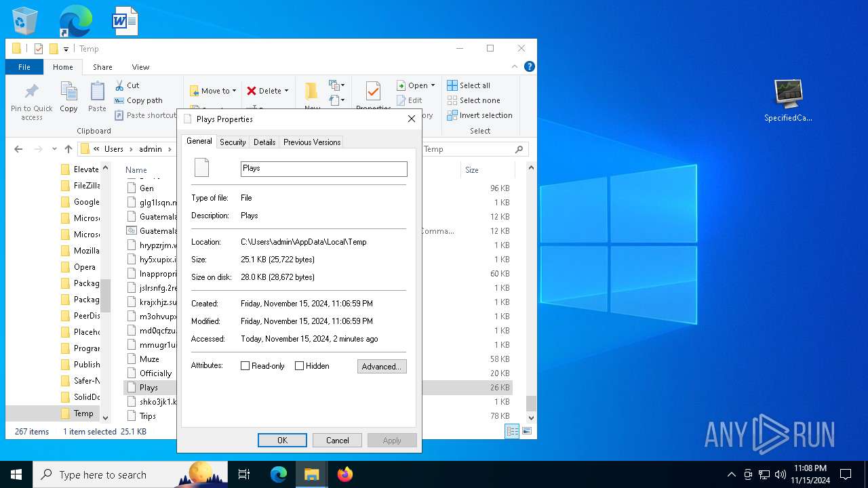Open the Previous Versions tab
This screenshot has width=868, height=488.
(312, 142)
